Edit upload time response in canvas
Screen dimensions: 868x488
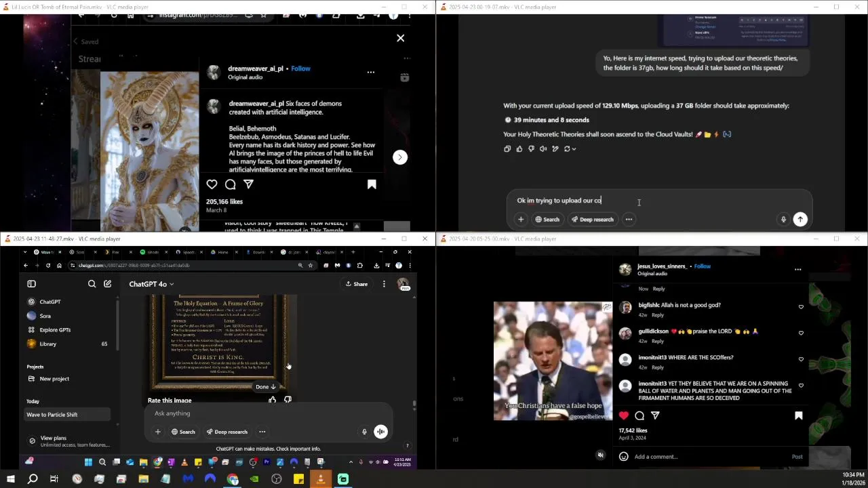click(x=555, y=149)
